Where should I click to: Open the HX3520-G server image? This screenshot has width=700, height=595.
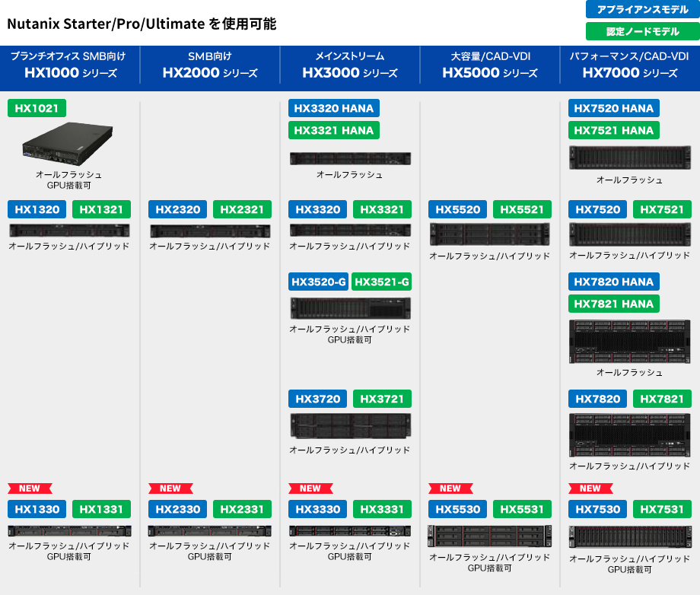click(351, 308)
